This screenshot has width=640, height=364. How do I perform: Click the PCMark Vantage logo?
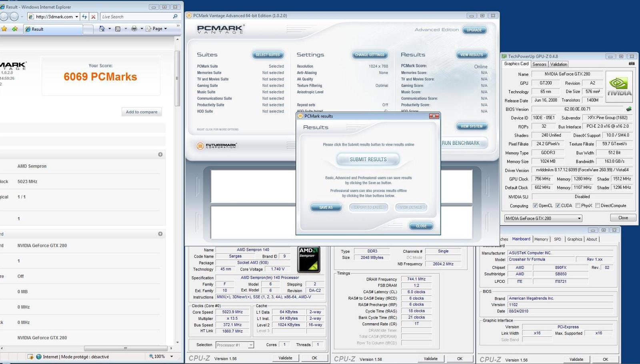point(220,29)
